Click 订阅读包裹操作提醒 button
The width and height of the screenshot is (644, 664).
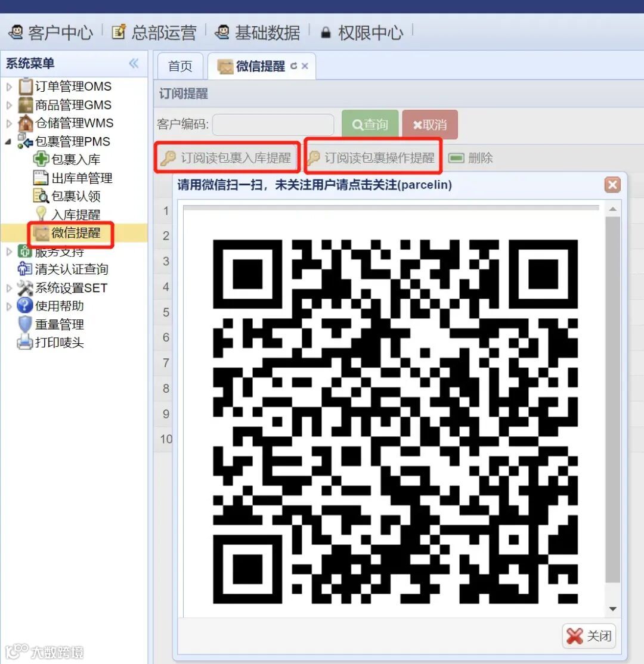click(373, 158)
